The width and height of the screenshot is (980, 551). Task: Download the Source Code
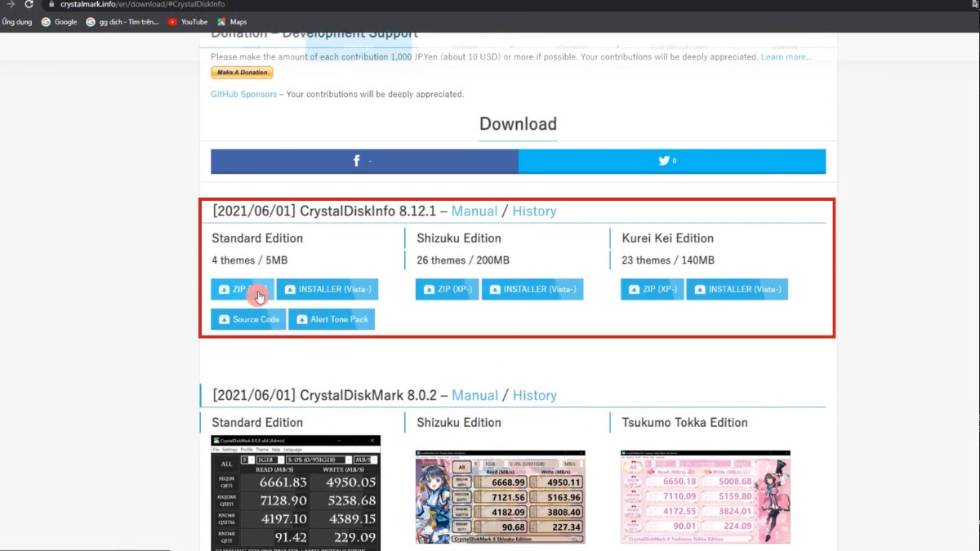tap(248, 319)
